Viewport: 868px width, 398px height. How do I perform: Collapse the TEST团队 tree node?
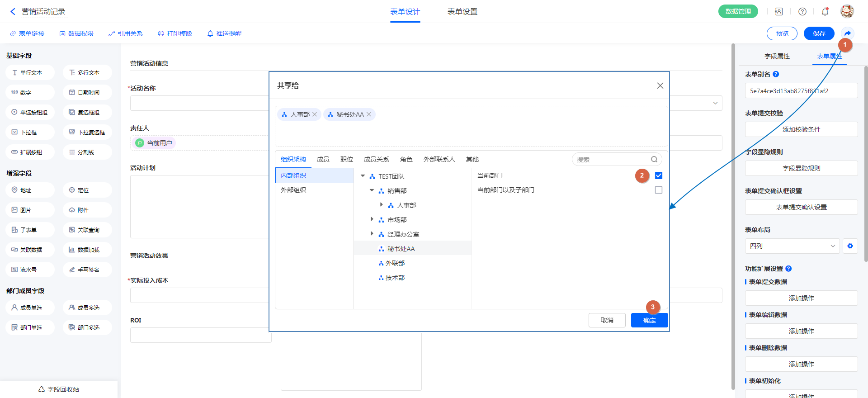pyautogui.click(x=363, y=176)
